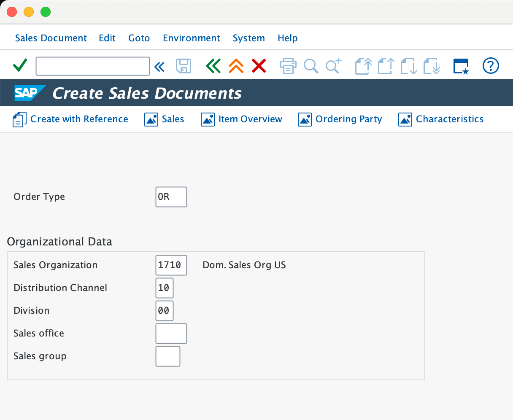Click the Item Overview button label
The image size is (513, 420).
tap(250, 119)
